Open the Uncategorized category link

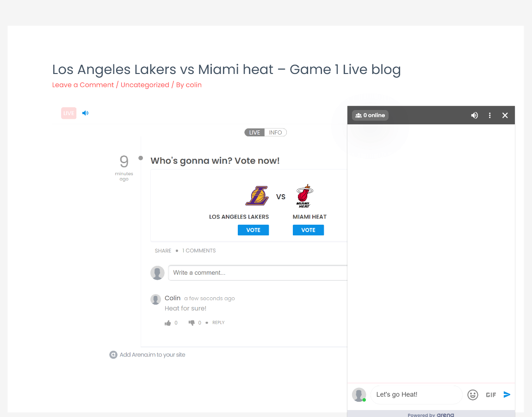coord(145,85)
